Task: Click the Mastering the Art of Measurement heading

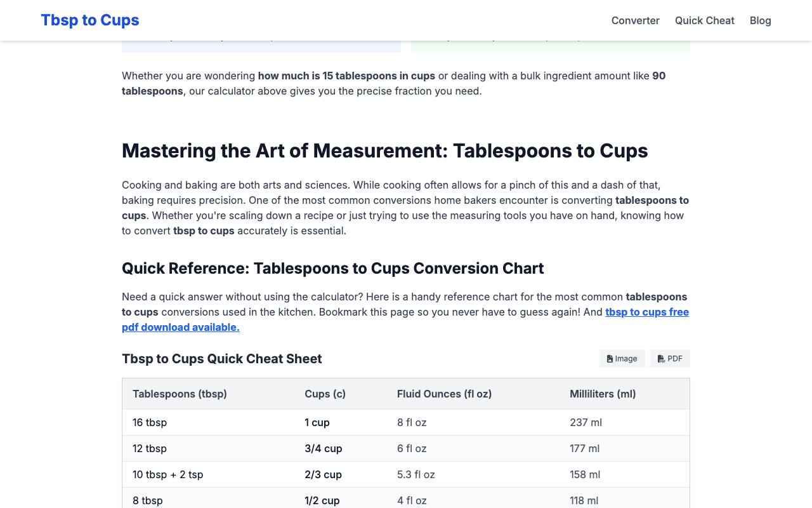Action: (384, 150)
